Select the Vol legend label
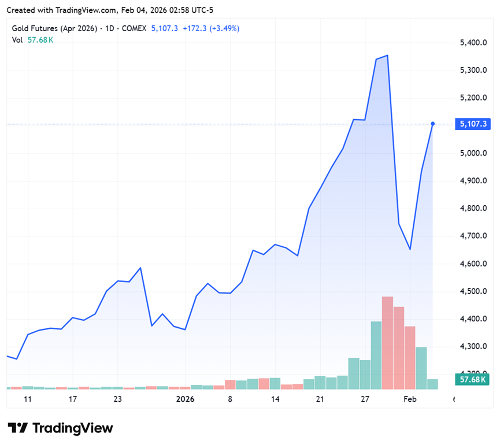 17,39
